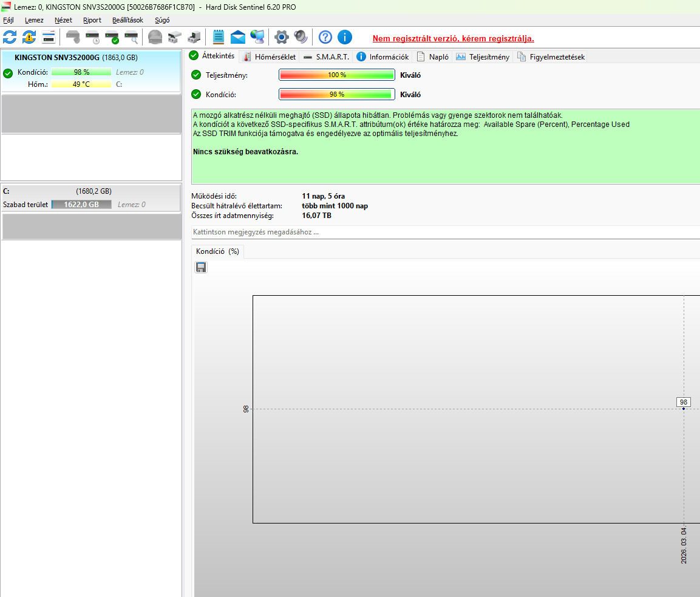This screenshot has height=597, width=700.
Task: Select the KINGSTON SNV3S2000G disk entry
Action: click(x=91, y=71)
